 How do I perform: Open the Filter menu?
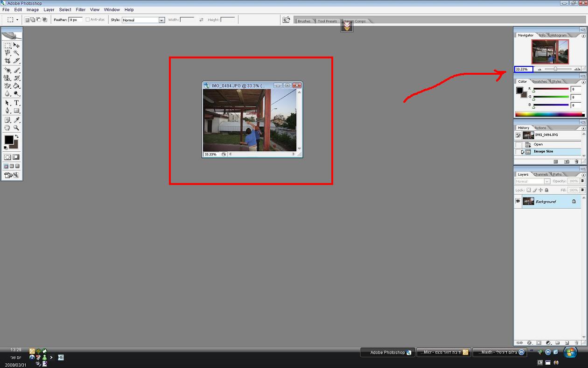pos(80,9)
